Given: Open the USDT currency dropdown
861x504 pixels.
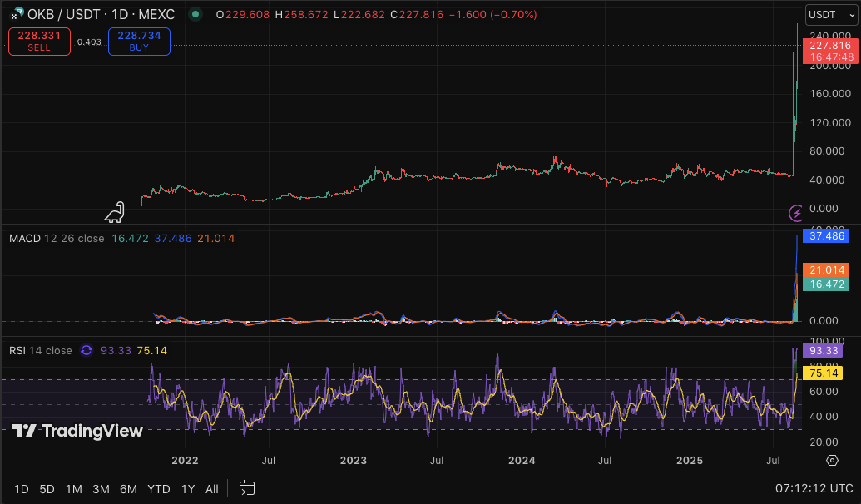Looking at the screenshot, I should (828, 15).
